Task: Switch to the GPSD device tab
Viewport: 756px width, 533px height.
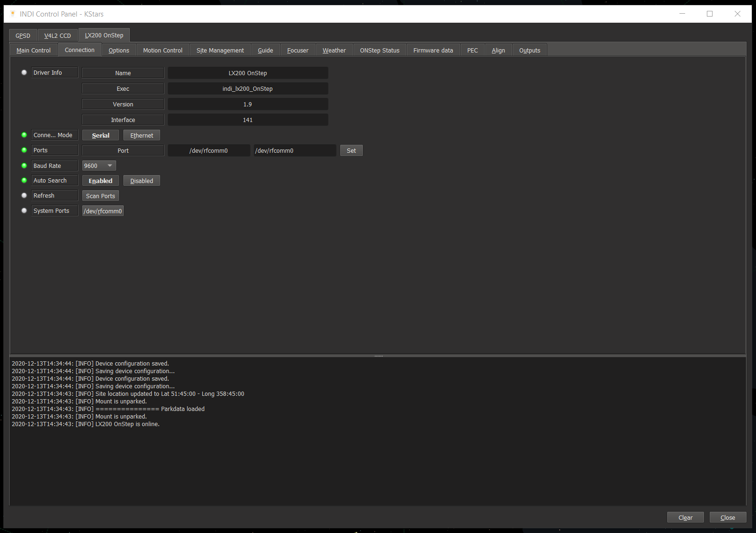Action: [23, 36]
